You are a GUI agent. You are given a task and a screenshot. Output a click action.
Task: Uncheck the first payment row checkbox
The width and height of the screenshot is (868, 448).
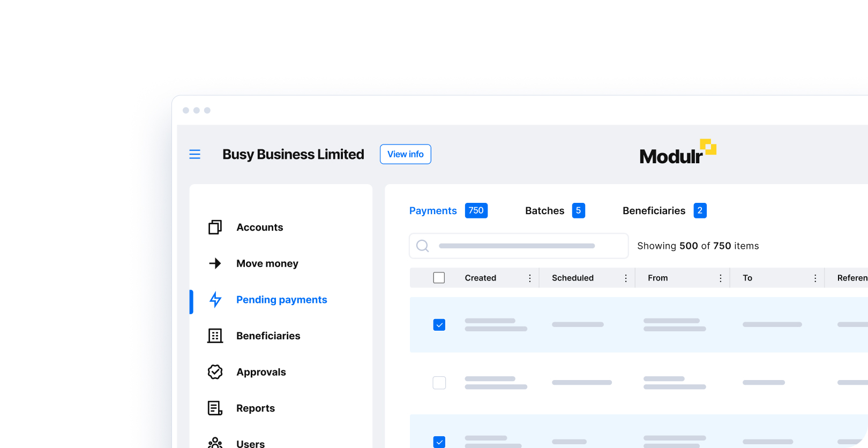pyautogui.click(x=439, y=325)
